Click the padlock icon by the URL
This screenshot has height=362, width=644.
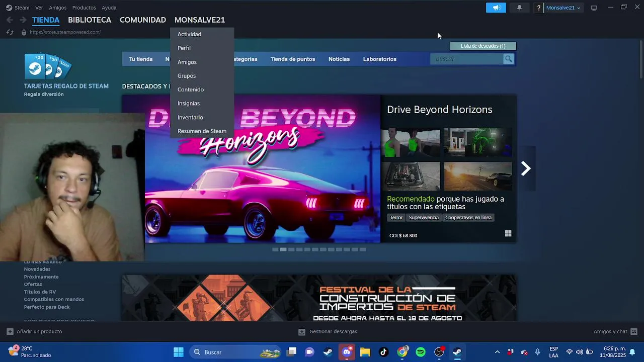(24, 32)
